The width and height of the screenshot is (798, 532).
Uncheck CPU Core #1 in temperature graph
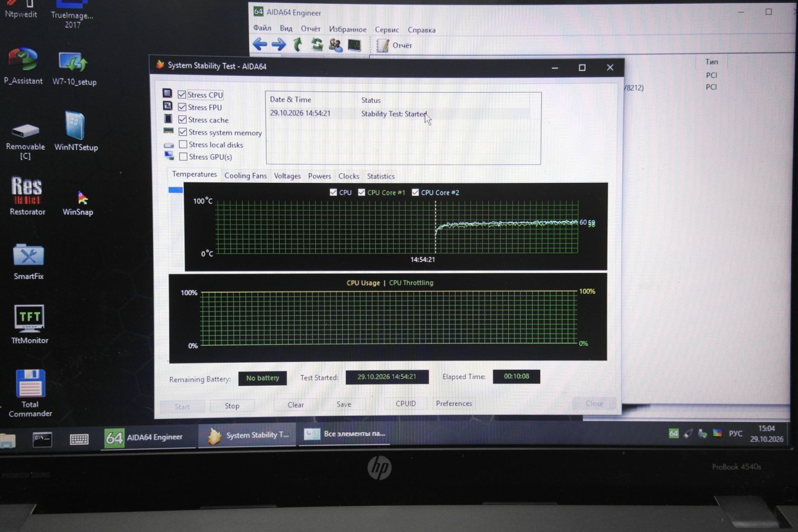362,192
